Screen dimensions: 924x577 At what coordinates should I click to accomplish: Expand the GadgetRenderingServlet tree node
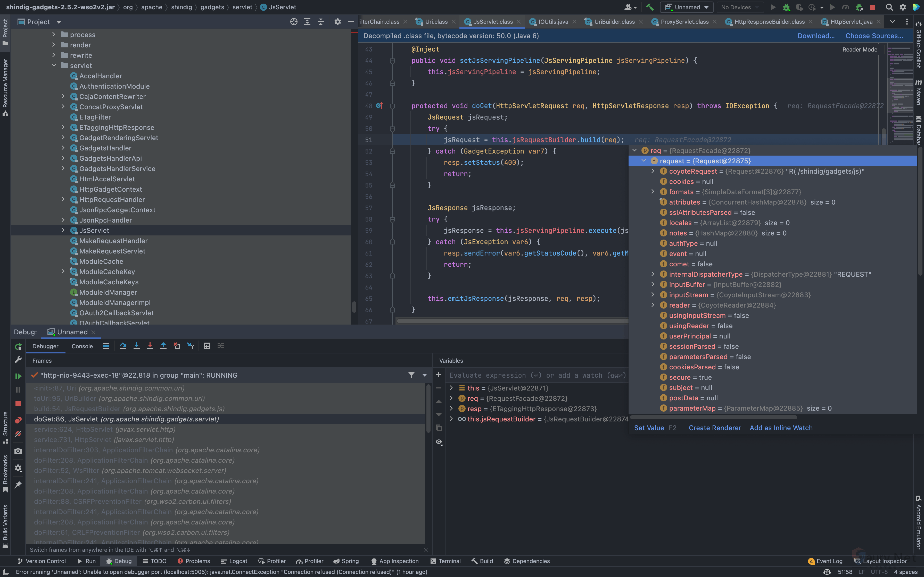[63, 138]
